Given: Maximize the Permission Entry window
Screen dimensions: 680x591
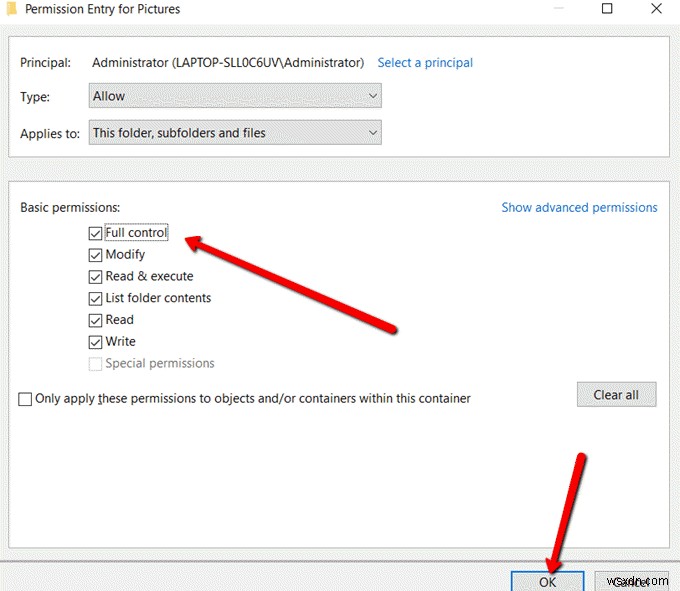Looking at the screenshot, I should [607, 8].
